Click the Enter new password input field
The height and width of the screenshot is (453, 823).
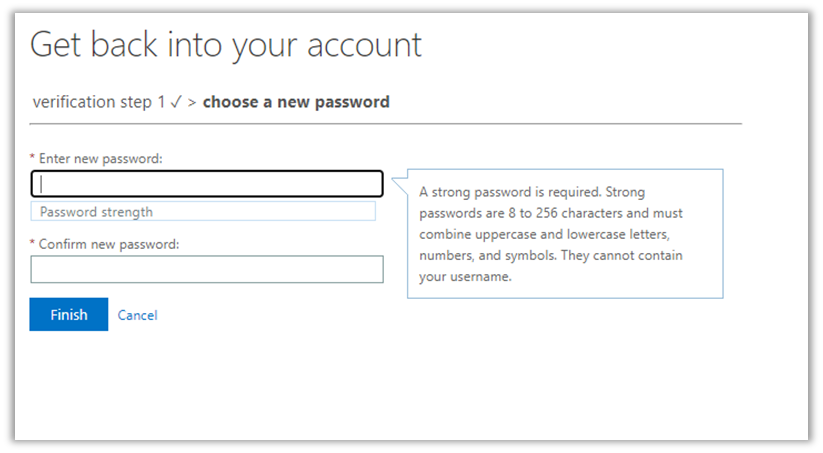(207, 184)
